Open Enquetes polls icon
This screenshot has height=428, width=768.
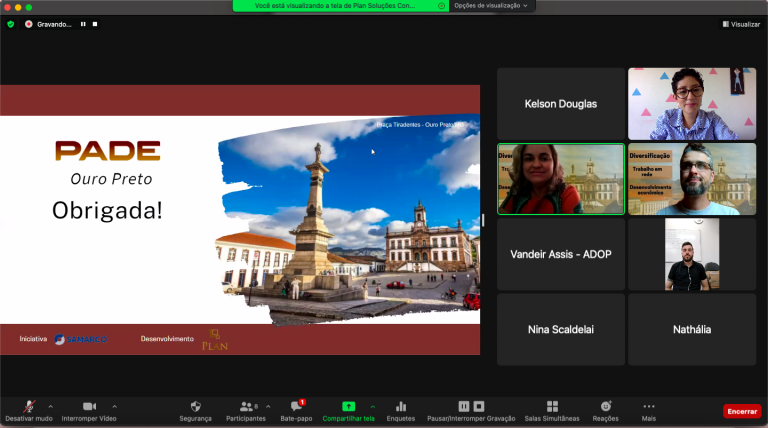point(401,406)
